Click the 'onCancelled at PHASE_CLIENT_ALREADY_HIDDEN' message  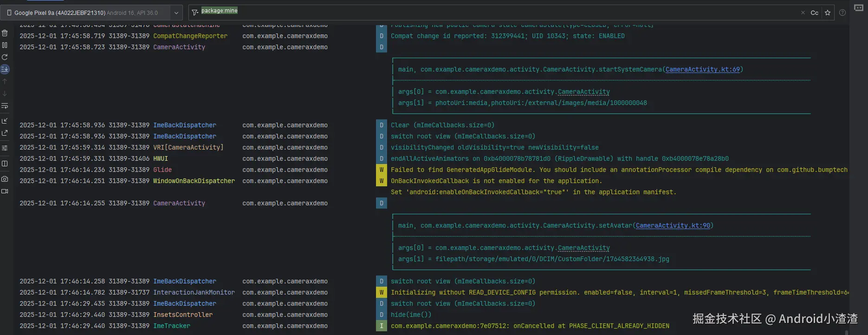[530, 326]
